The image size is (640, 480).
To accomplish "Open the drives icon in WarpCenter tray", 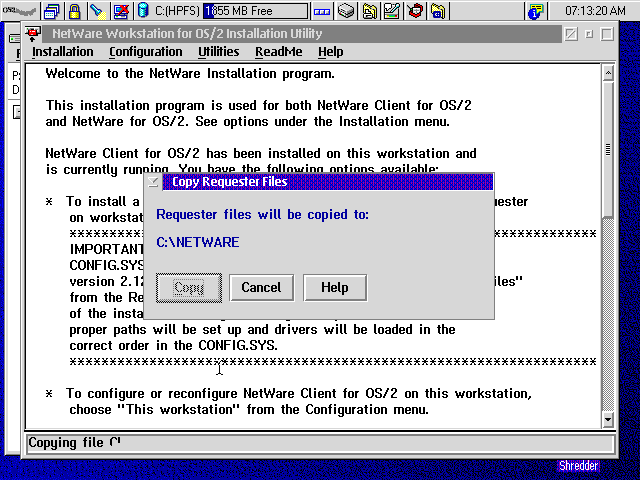I will [346, 11].
